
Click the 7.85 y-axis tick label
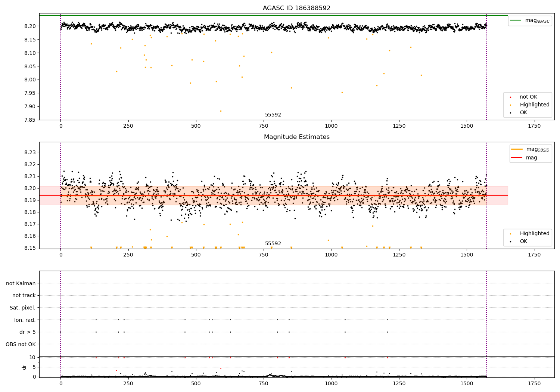pyautogui.click(x=30, y=120)
